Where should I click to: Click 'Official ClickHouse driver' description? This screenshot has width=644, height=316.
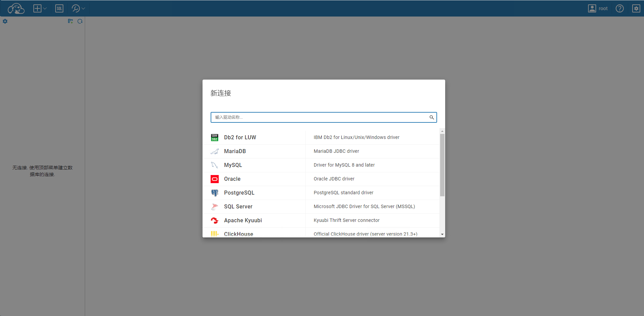pyautogui.click(x=365, y=234)
